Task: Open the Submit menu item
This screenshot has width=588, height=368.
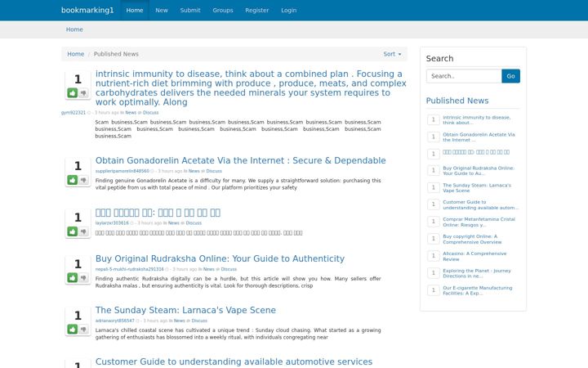Action: click(x=190, y=10)
